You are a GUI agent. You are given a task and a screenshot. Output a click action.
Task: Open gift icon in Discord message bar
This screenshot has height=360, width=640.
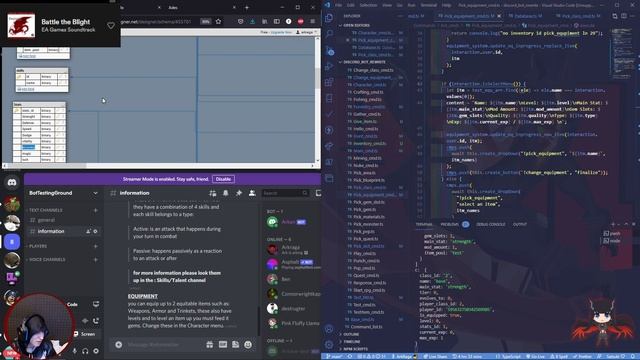pyautogui.click(x=210, y=345)
